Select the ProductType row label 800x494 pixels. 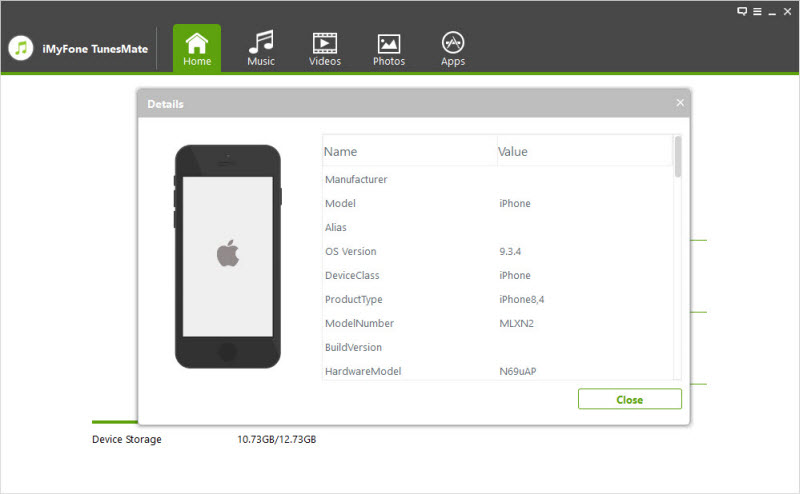(354, 300)
